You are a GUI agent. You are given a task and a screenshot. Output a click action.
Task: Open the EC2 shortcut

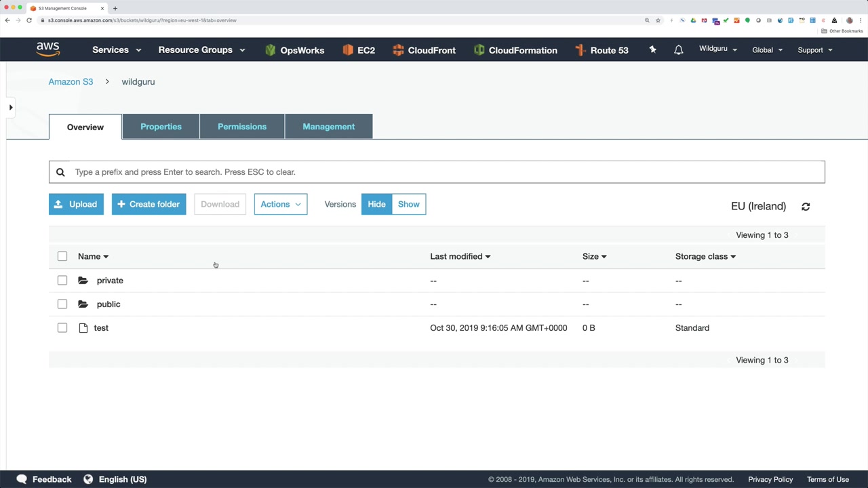359,50
